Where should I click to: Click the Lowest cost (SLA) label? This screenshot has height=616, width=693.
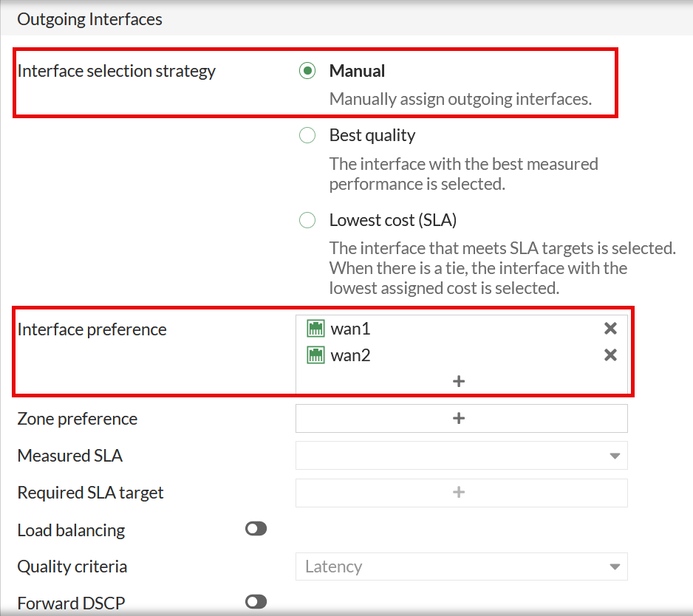(394, 220)
